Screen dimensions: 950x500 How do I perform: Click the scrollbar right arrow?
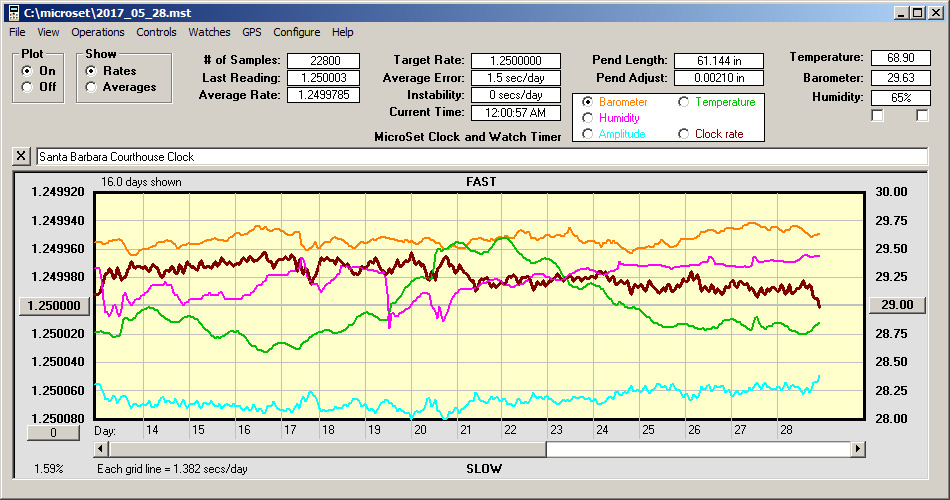[x=857, y=449]
